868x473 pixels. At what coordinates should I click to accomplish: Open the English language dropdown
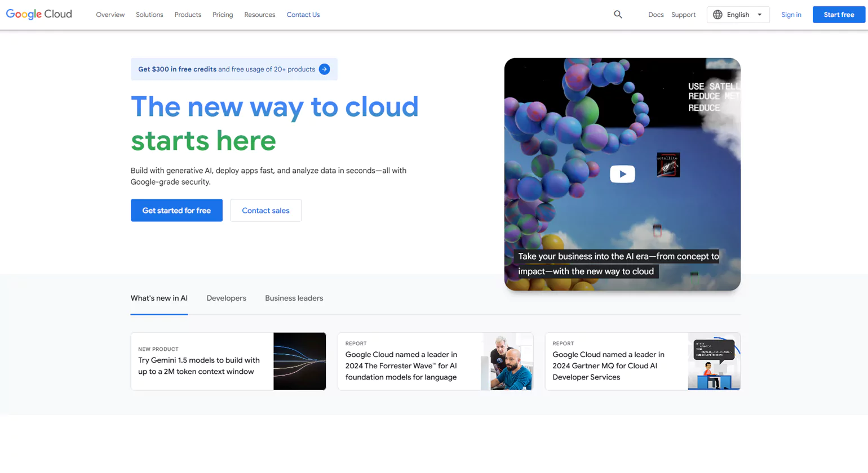point(738,14)
